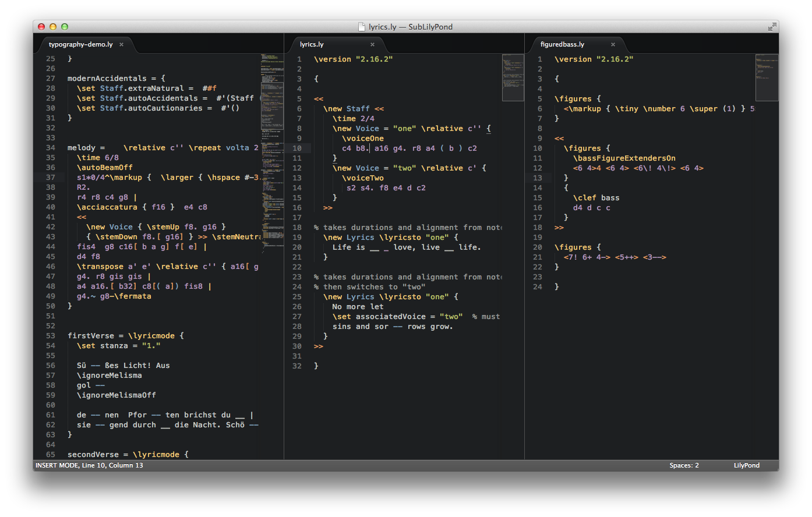
Task: Open the LilyPond syntax selector
Action: pyautogui.click(x=746, y=465)
